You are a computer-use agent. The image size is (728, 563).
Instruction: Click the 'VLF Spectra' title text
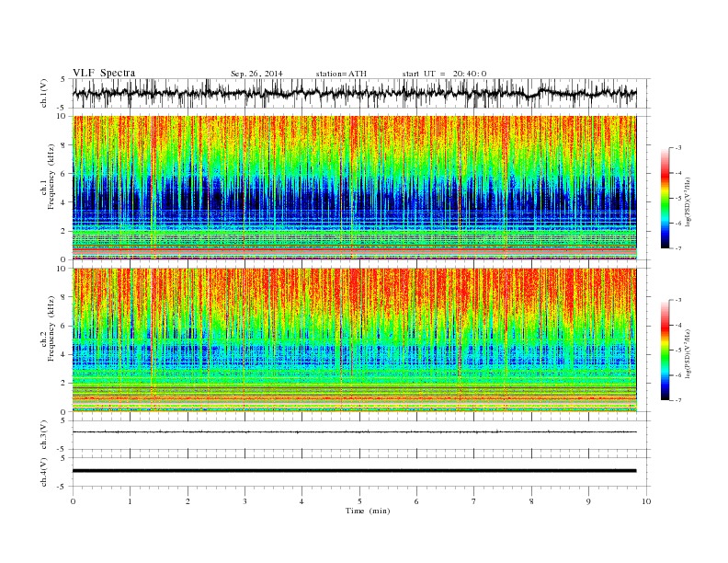pyautogui.click(x=104, y=73)
